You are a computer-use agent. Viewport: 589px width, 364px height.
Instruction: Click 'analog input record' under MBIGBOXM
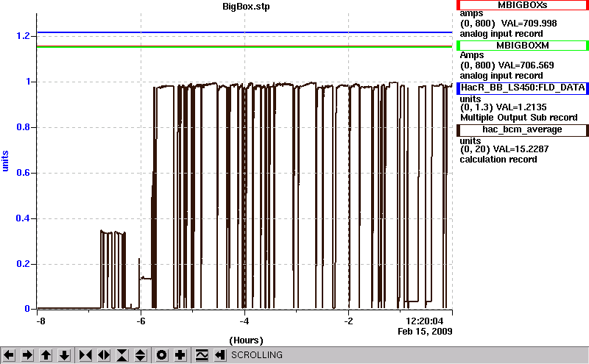pyautogui.click(x=501, y=76)
